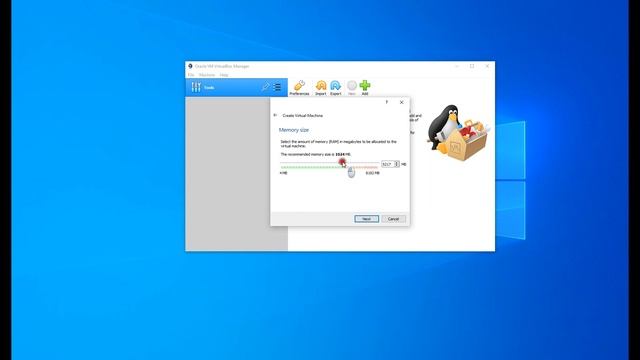This screenshot has width=640, height=360.
Task: Click the "Create Virtual Machine" dialog title
Action: click(302, 116)
